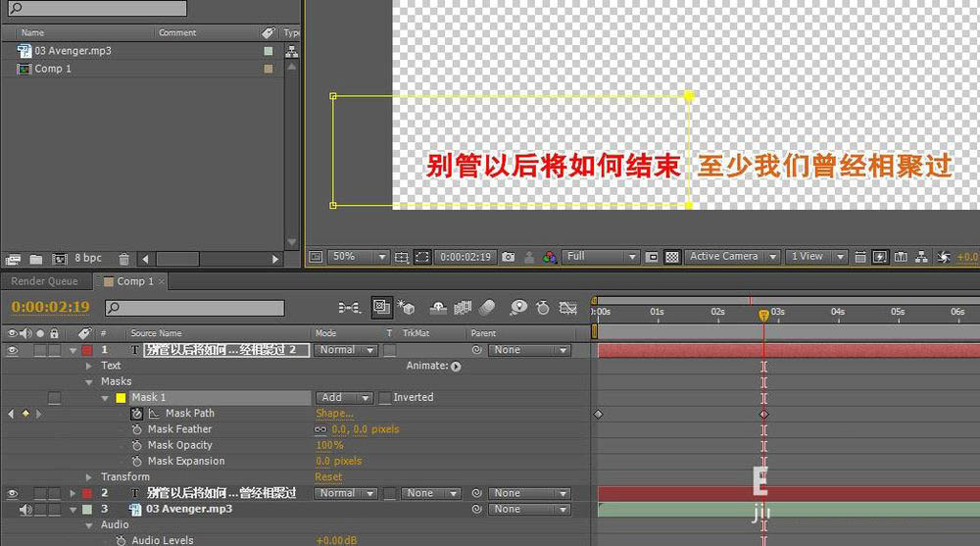Open composition flowchart from viewer footer

[x=921, y=257]
